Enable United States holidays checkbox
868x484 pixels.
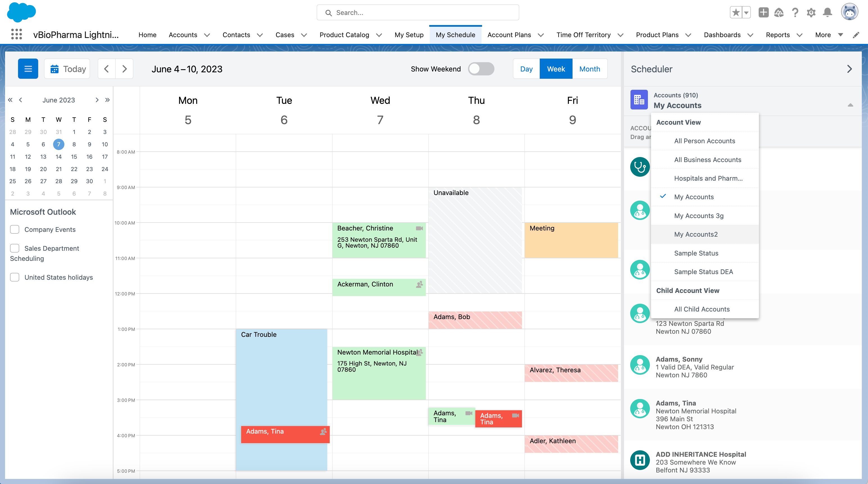point(15,277)
